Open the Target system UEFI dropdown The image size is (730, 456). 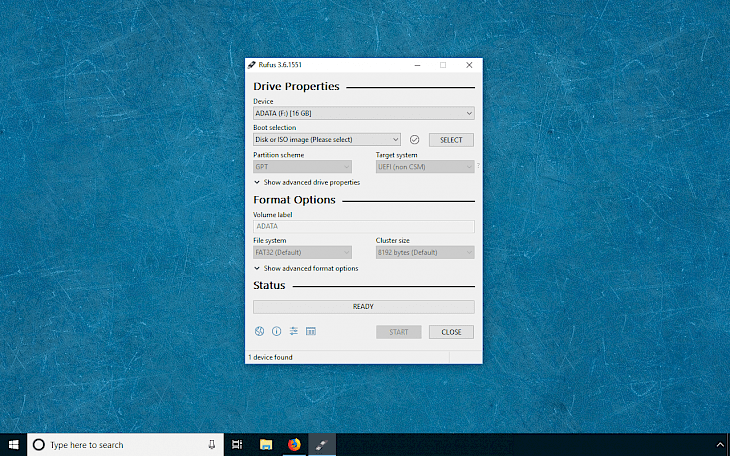(425, 167)
